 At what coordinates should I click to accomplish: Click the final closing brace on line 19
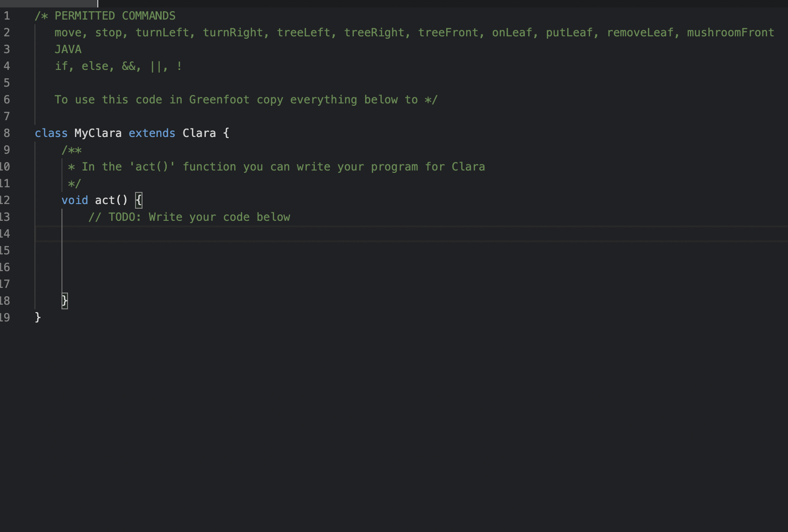(x=38, y=318)
